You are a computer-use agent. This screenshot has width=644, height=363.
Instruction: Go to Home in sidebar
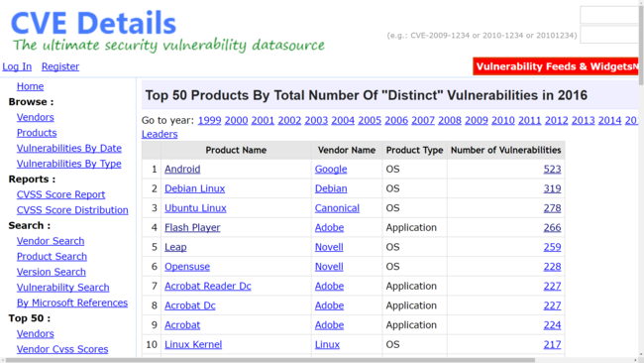(x=30, y=86)
